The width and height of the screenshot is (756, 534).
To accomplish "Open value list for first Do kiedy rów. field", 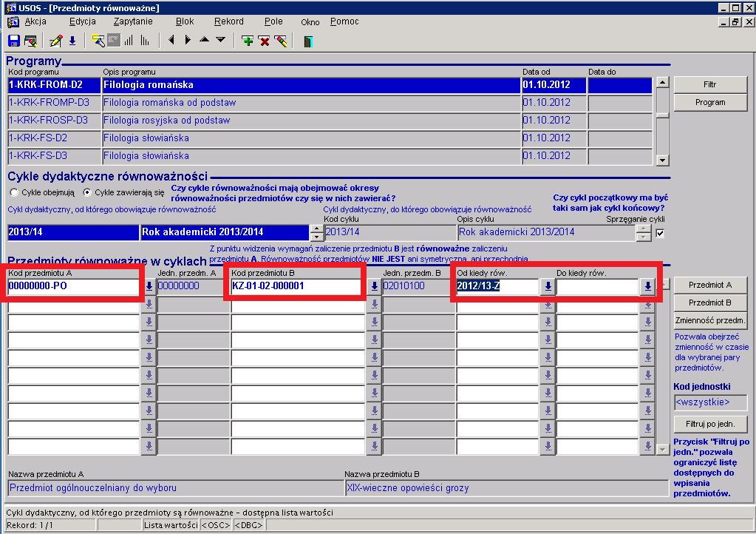I will [x=647, y=286].
